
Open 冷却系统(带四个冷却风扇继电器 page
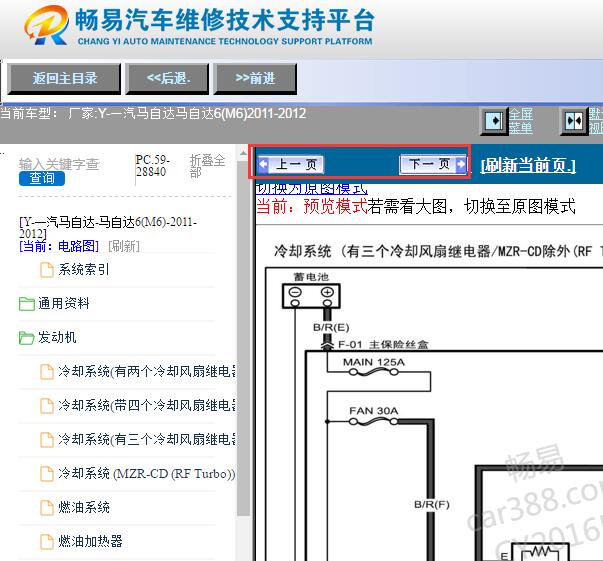tap(147, 405)
